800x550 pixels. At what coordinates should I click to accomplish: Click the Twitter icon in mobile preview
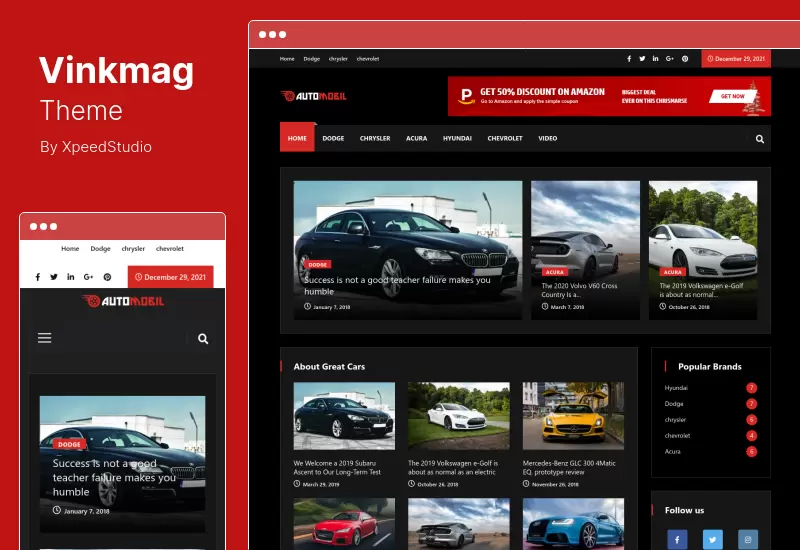pyautogui.click(x=54, y=277)
